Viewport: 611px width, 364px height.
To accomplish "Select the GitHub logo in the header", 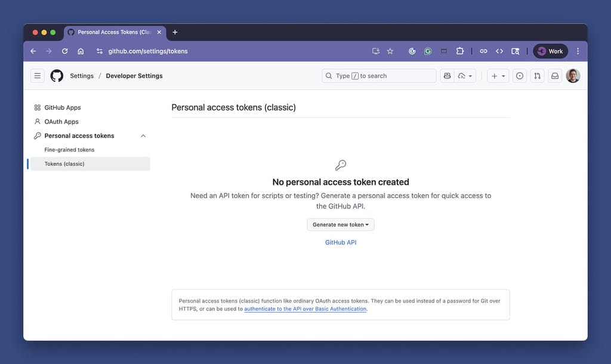I will coord(57,76).
